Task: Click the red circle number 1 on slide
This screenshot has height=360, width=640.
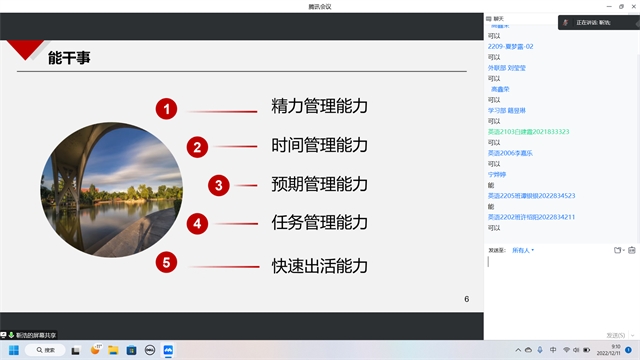Action: 166,109
